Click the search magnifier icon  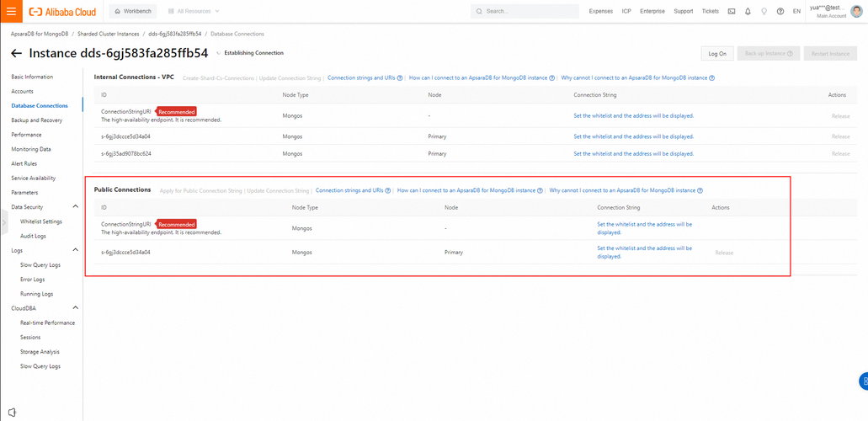coord(479,11)
